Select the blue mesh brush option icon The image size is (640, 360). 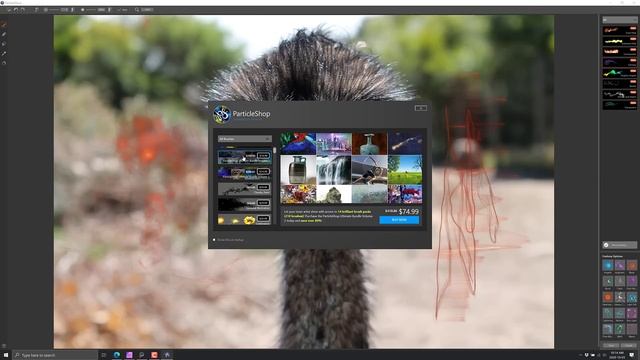click(632, 298)
